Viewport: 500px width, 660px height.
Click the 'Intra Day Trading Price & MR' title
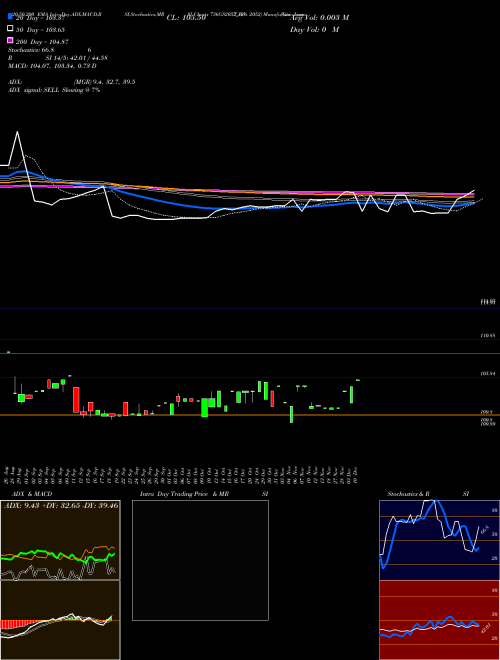pyautogui.click(x=184, y=494)
